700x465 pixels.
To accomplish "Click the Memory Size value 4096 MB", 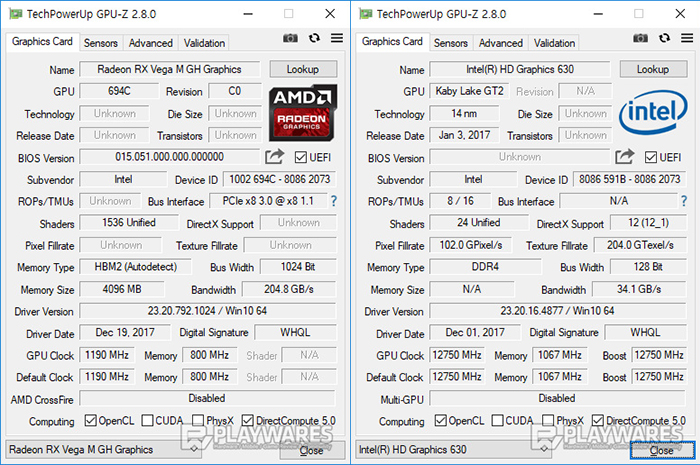I will tap(122, 289).
